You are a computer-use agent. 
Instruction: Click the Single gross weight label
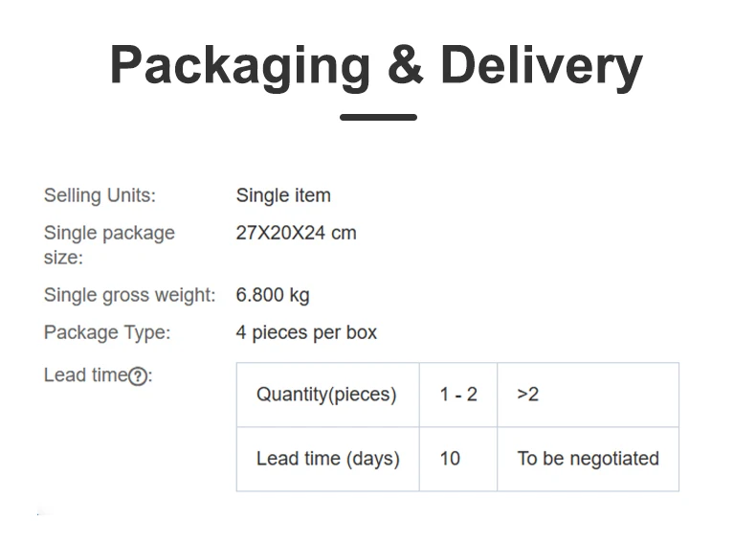129,295
